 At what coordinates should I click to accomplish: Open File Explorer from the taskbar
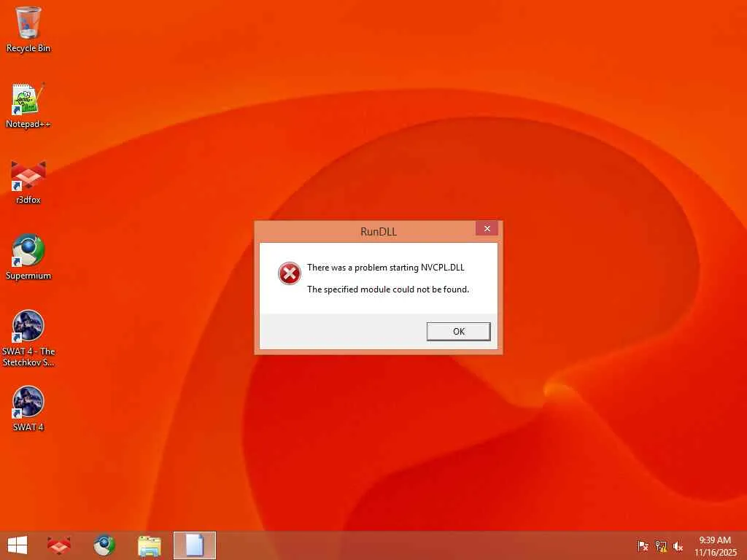149,545
